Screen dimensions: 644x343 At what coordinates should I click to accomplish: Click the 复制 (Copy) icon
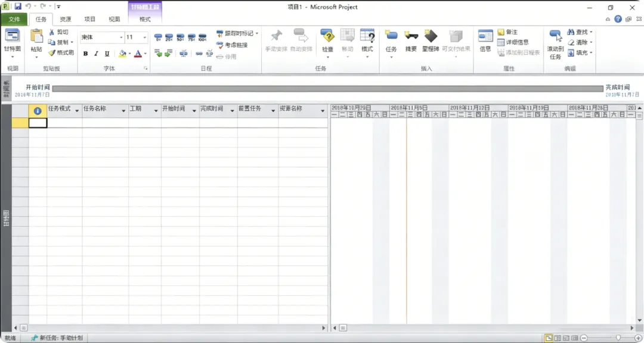tap(52, 42)
